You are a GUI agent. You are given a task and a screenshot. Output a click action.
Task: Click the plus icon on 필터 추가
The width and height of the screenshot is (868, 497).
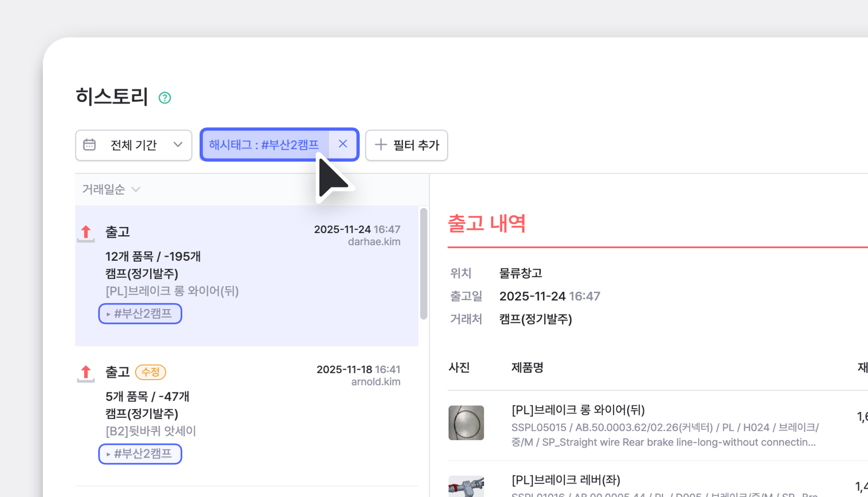point(380,145)
